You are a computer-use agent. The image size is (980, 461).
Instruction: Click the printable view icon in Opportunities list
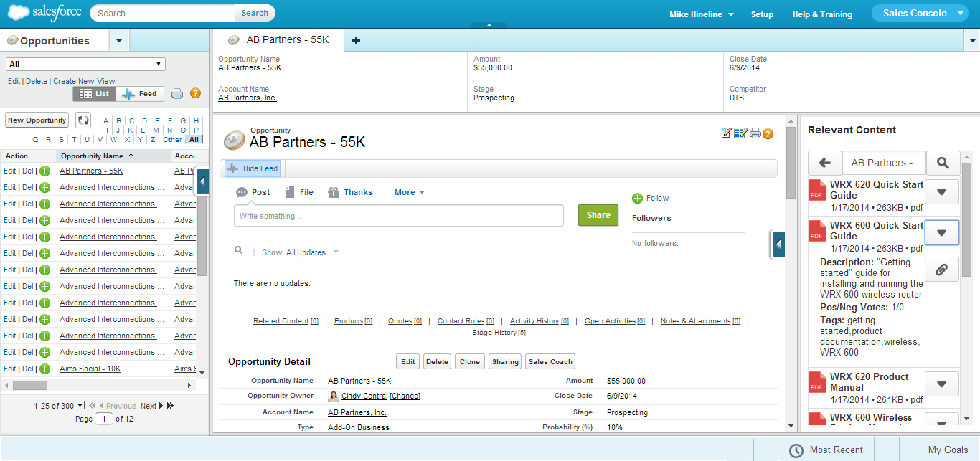tap(177, 93)
